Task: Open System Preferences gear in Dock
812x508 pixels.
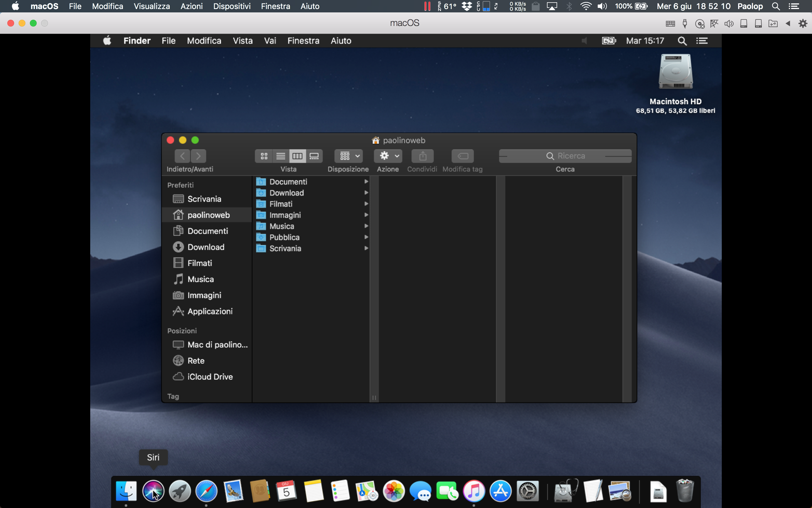Action: 527,491
